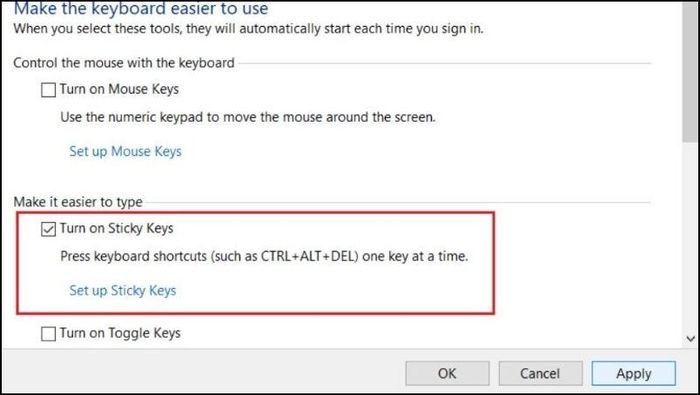Image resolution: width=700 pixels, height=395 pixels.
Task: Enable the Turn on Mouse Keys checkbox
Action: point(48,90)
